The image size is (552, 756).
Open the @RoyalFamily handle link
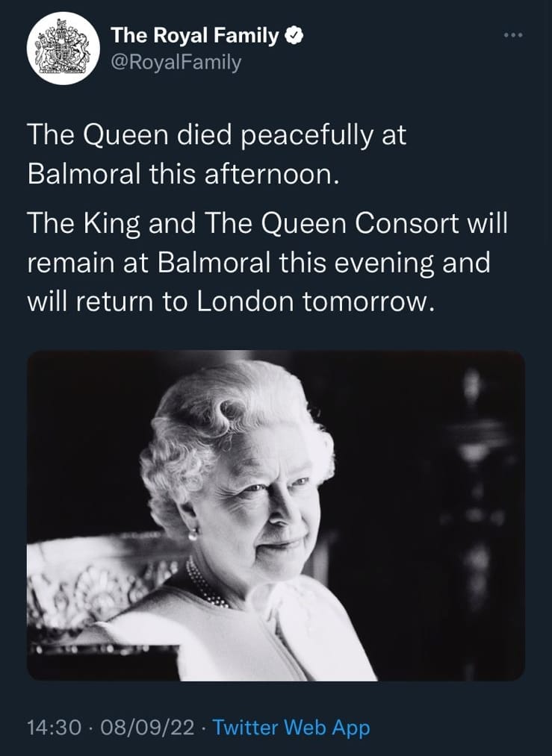[x=176, y=62]
